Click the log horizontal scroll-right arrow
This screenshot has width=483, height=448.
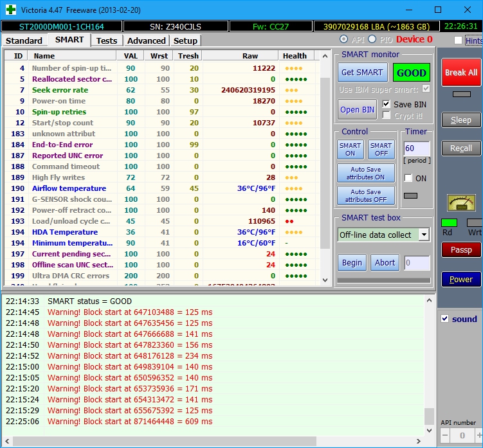418,441
